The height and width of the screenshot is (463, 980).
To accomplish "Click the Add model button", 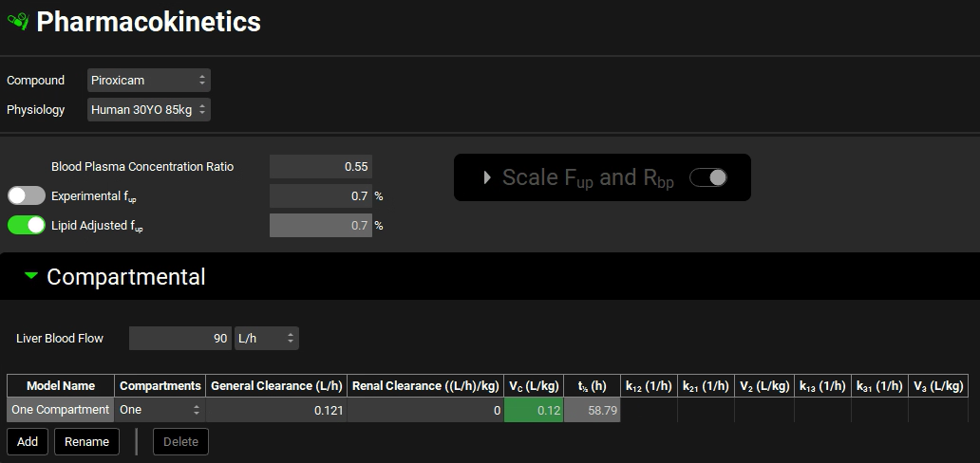I will click(x=28, y=441).
